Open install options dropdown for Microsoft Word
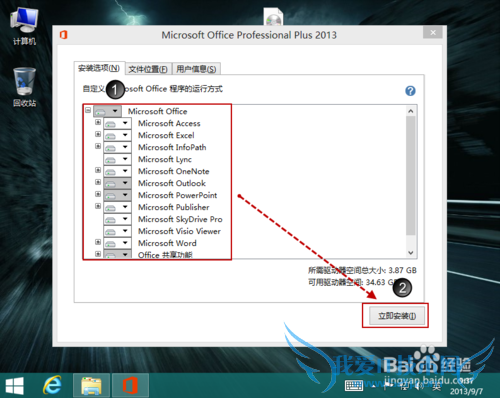Viewport: 500px width, 398px height. coord(117,243)
